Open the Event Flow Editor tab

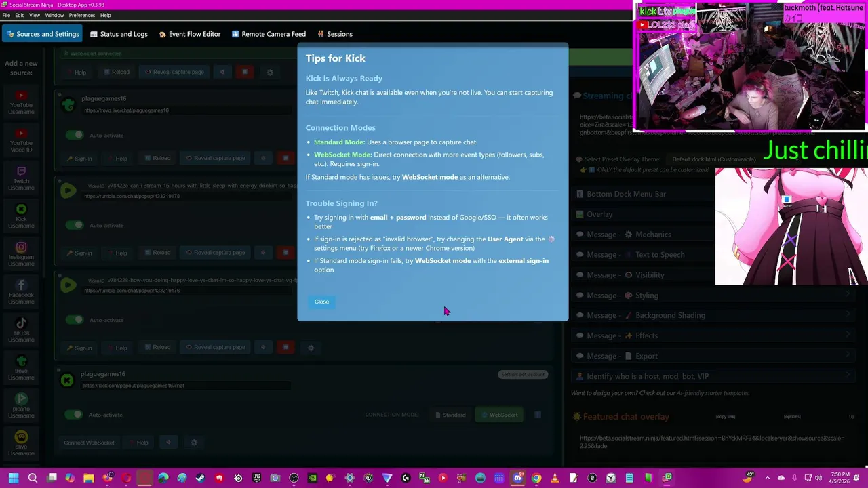pos(190,34)
